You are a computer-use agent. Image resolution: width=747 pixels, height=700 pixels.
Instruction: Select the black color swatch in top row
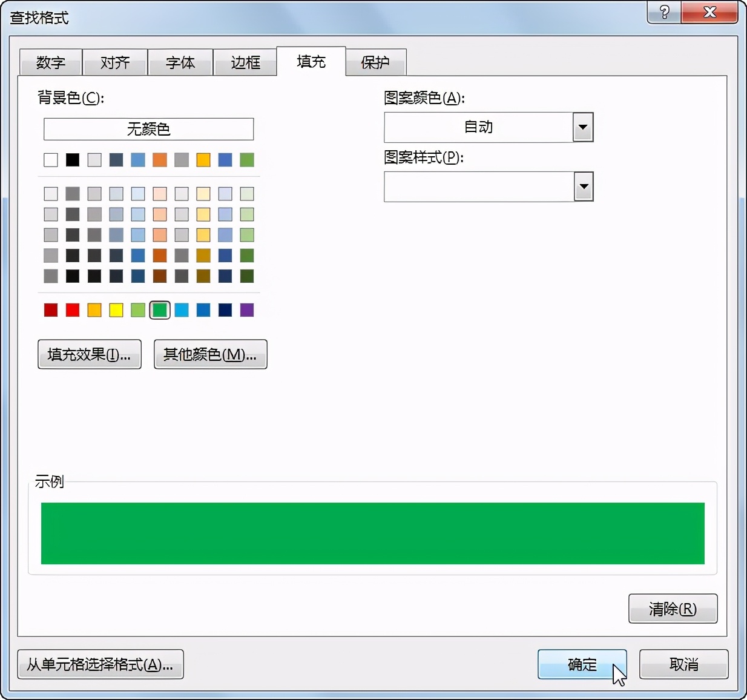tap(72, 159)
